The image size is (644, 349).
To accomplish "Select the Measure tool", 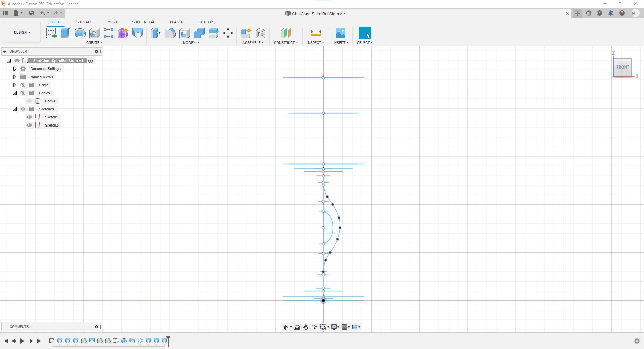I will coord(316,33).
